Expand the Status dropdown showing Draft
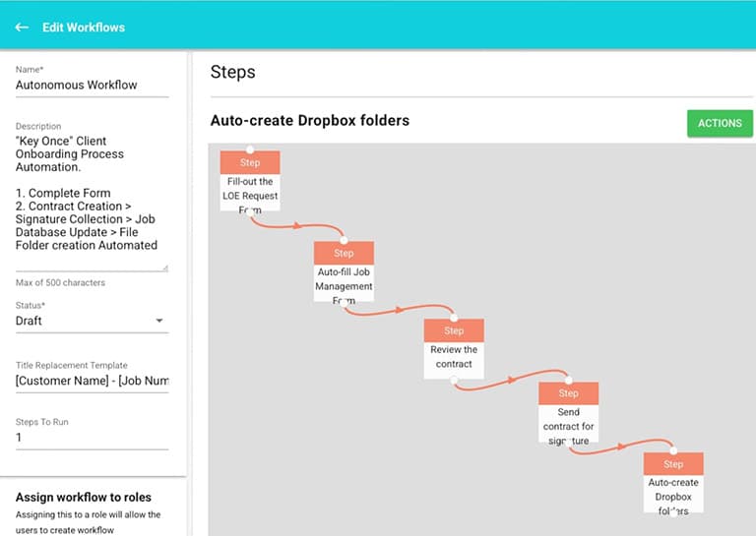Image resolution: width=756 pixels, height=536 pixels. [x=92, y=321]
